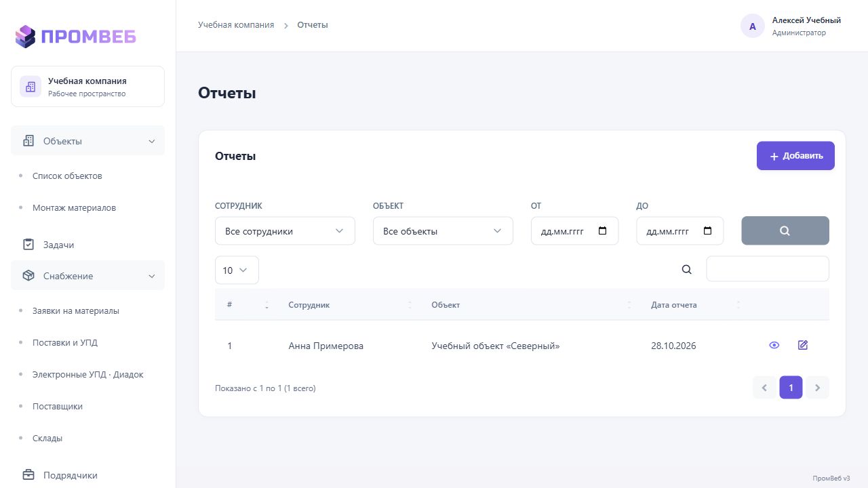Click the Снабжение box icon
This screenshot has width=868, height=488.
pyautogui.click(x=28, y=276)
